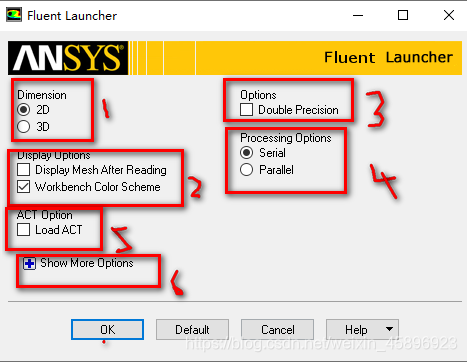Check the Load ACT checkbox
Viewport: 467px width, 362px height.
(x=24, y=230)
